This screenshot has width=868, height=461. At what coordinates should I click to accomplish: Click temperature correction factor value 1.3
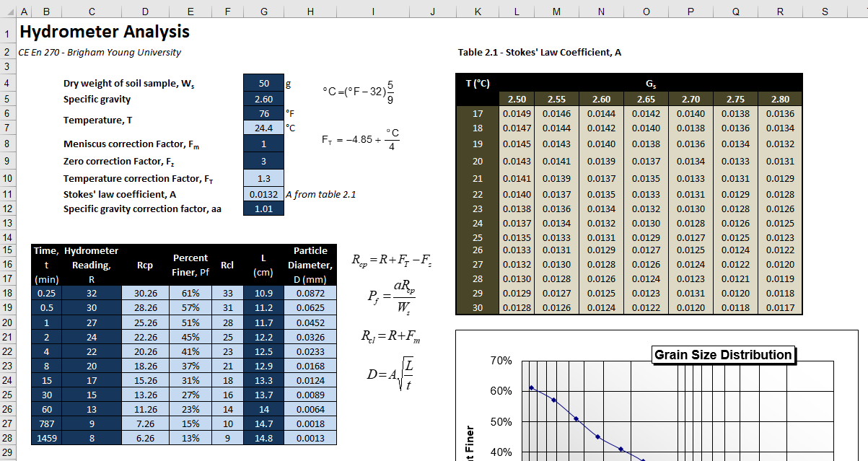(x=264, y=178)
